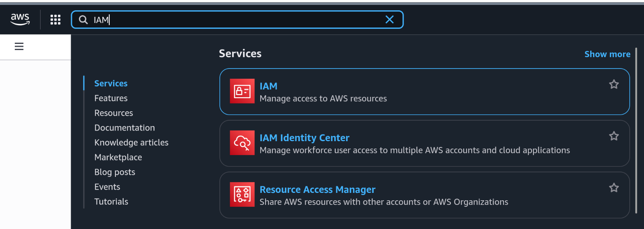
Task: Click inside the IAM search input field
Action: click(x=238, y=20)
